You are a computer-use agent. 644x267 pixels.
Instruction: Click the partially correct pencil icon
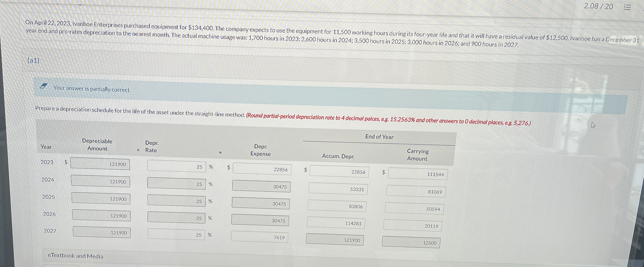tap(44, 86)
